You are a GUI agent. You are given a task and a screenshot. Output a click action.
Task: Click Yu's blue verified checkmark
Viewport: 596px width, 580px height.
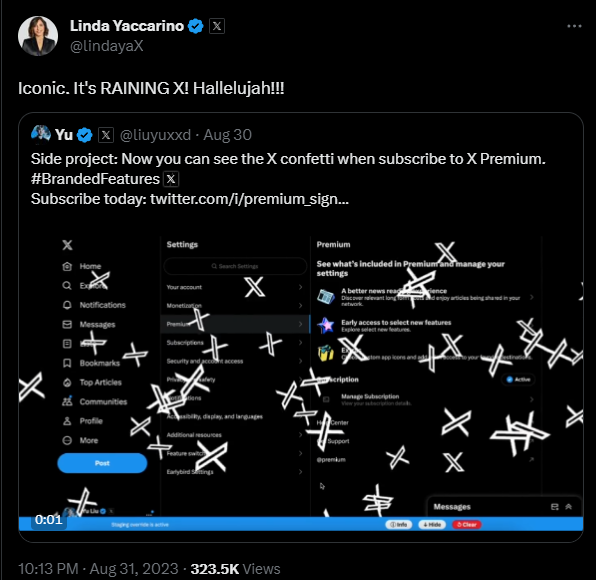(84, 135)
